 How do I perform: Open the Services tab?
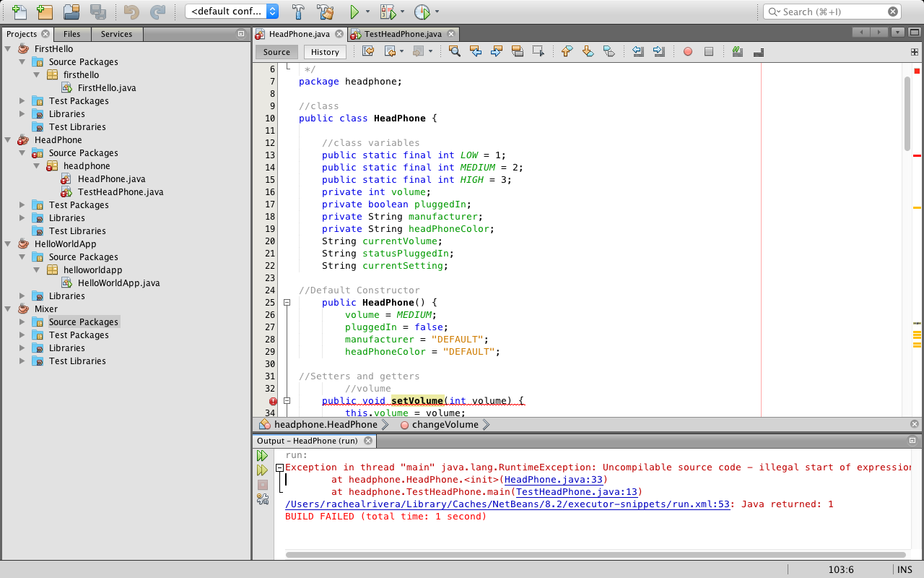pyautogui.click(x=116, y=34)
